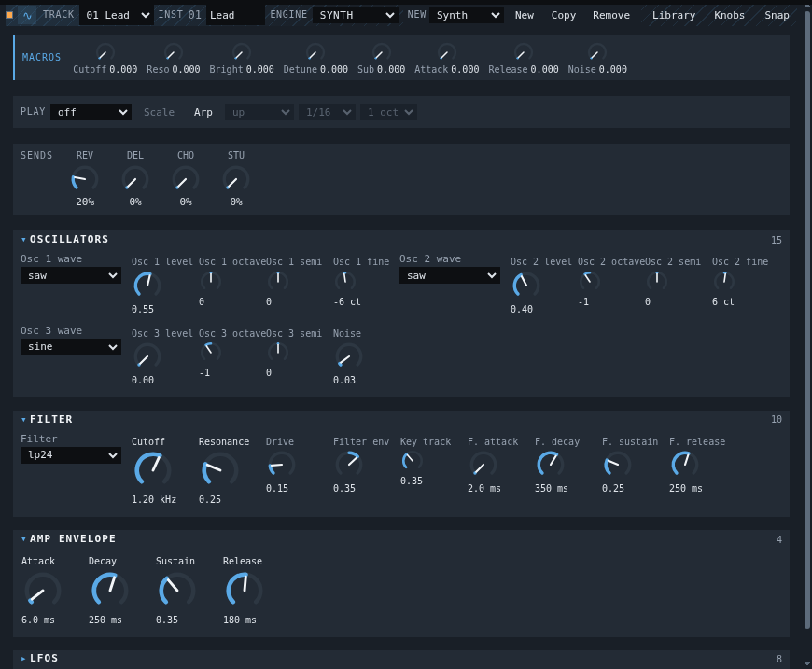Click the amp Decay knob

click(110, 591)
